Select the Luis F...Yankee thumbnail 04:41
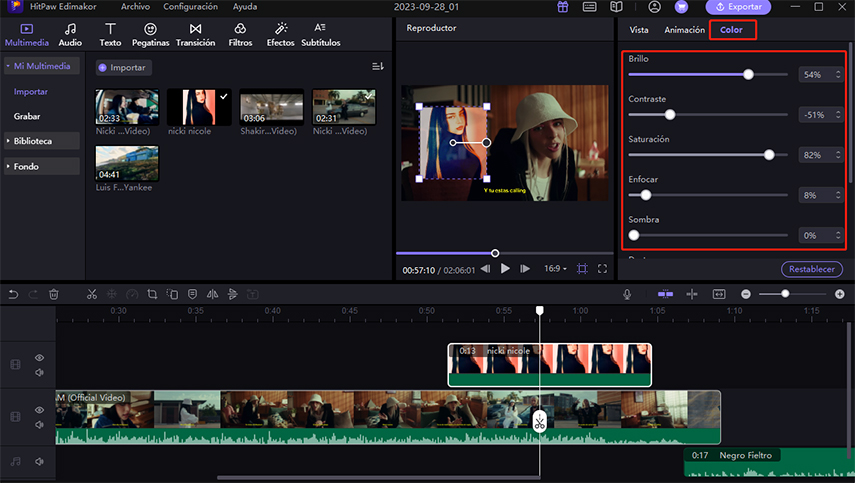Screen dimensions: 855x483 click(127, 163)
